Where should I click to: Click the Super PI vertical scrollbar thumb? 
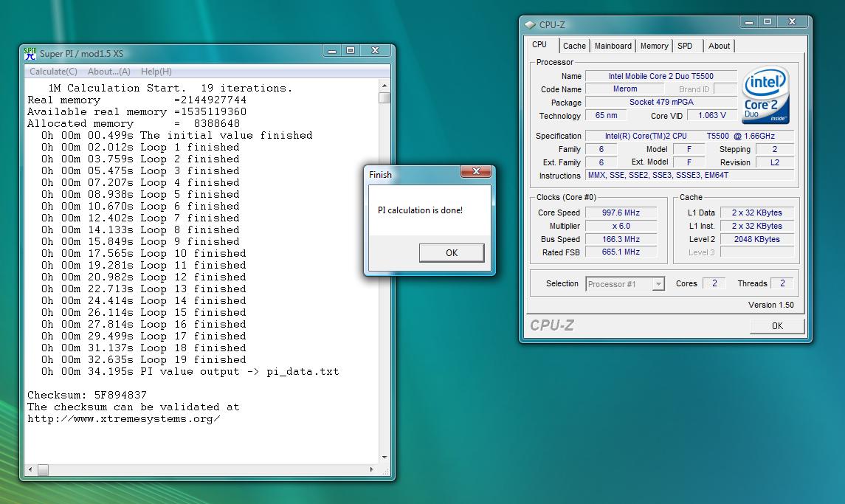point(384,97)
